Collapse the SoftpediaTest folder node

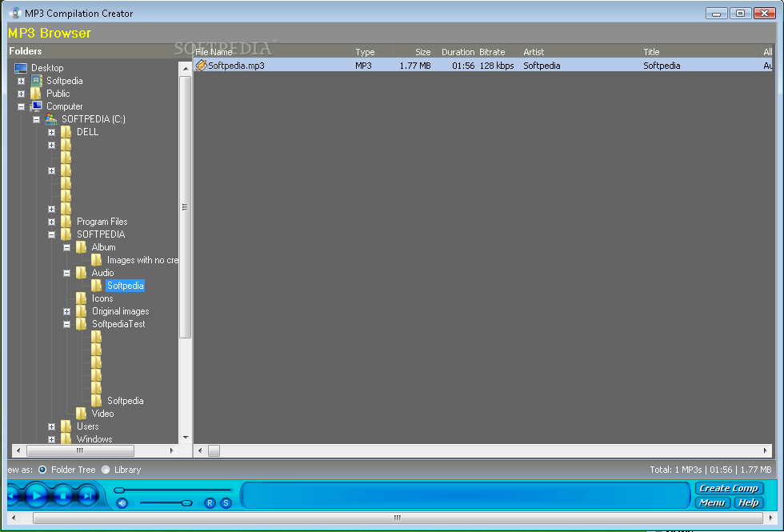(x=66, y=325)
